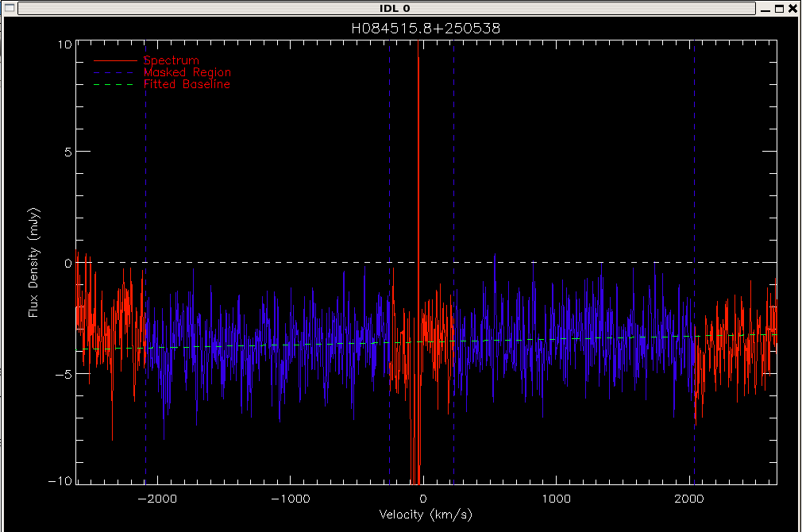Screen dimensions: 802x532
Task: Select the -2000 velocity tick label
Action: tap(157, 499)
